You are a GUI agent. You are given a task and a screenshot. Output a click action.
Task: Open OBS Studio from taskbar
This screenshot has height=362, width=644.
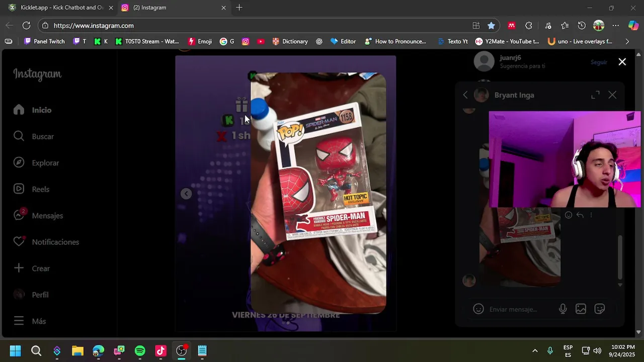pos(182,350)
